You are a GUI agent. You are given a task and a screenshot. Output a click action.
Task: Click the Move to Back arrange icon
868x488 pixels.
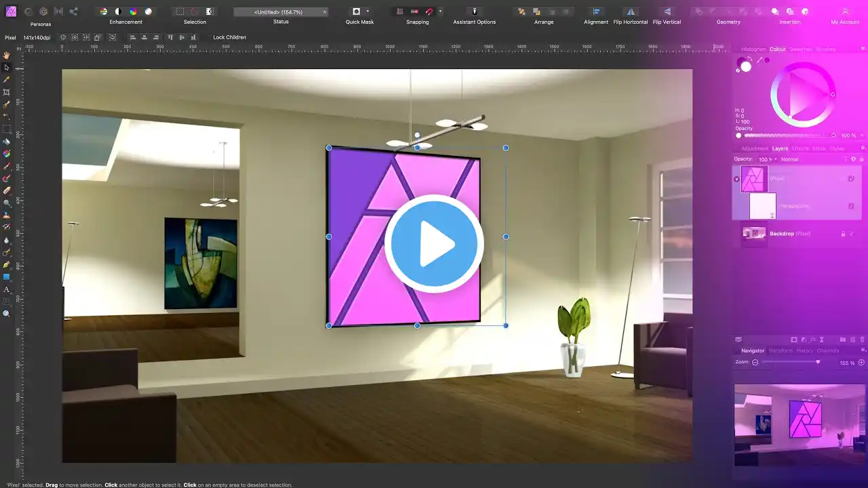(x=521, y=12)
